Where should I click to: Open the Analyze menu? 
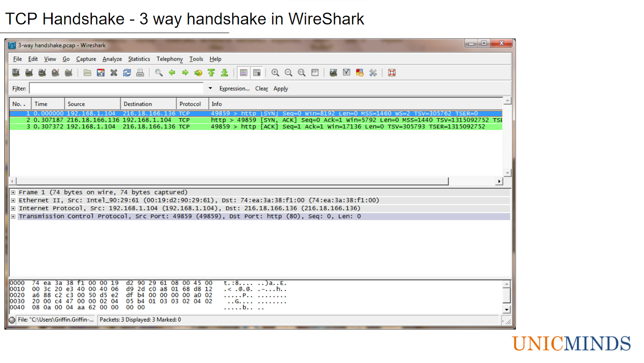click(x=112, y=59)
